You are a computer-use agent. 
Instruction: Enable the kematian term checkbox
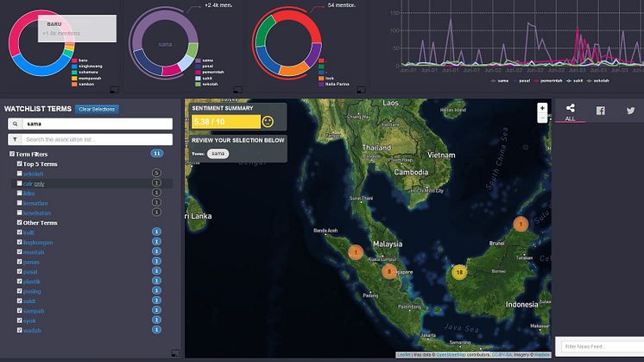pyautogui.click(x=19, y=202)
